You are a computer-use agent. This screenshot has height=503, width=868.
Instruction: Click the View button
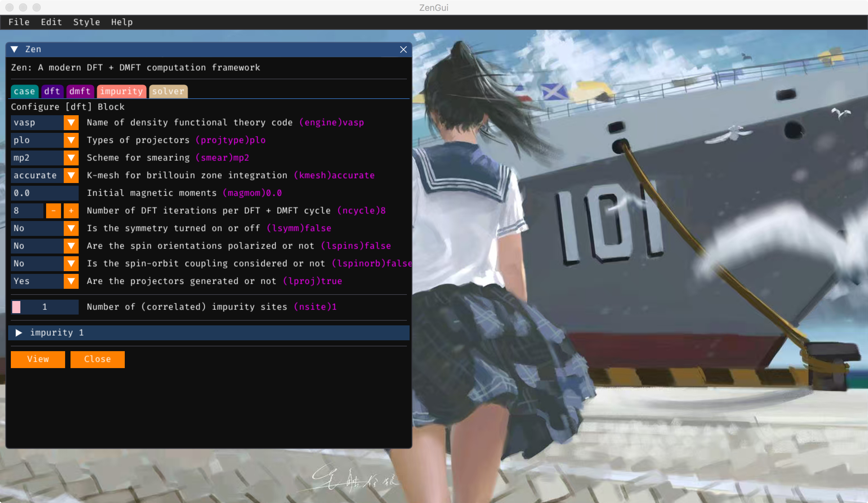click(x=38, y=359)
